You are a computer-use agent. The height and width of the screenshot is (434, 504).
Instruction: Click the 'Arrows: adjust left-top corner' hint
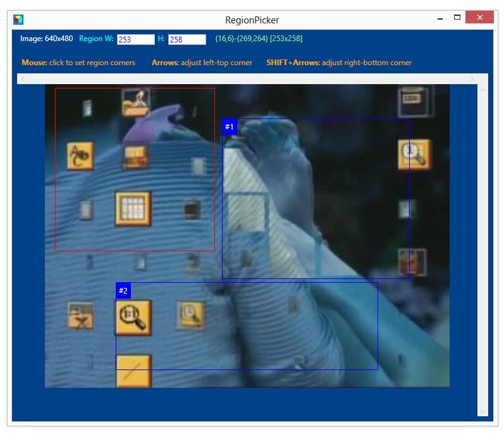202,63
